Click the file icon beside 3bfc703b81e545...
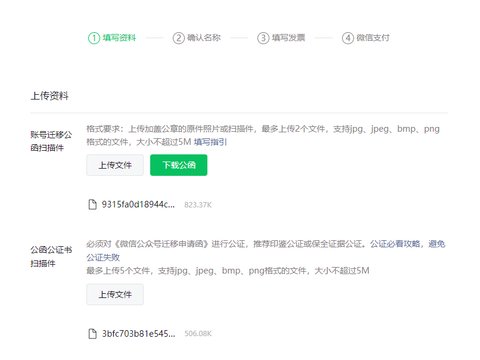Viewport: 480px width, 360px height. 92,333
